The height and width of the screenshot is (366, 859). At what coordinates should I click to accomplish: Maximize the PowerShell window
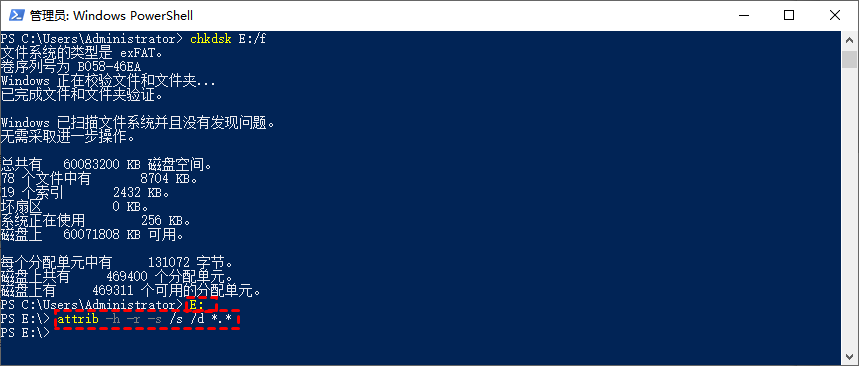coord(788,15)
